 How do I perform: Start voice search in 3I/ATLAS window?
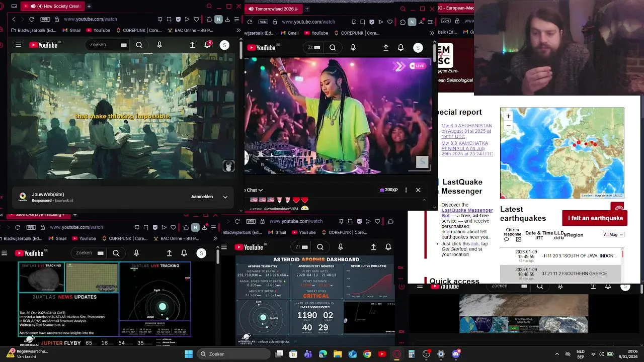[136, 253]
